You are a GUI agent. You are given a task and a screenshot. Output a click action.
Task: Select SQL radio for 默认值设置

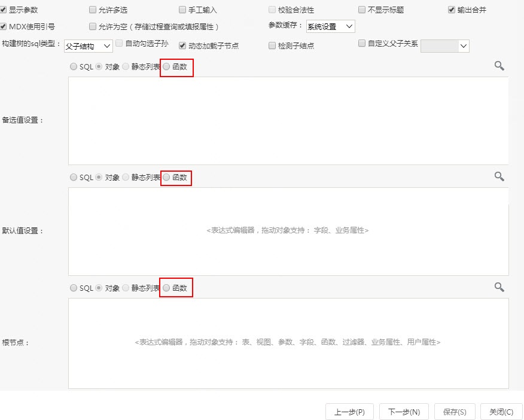(73, 177)
